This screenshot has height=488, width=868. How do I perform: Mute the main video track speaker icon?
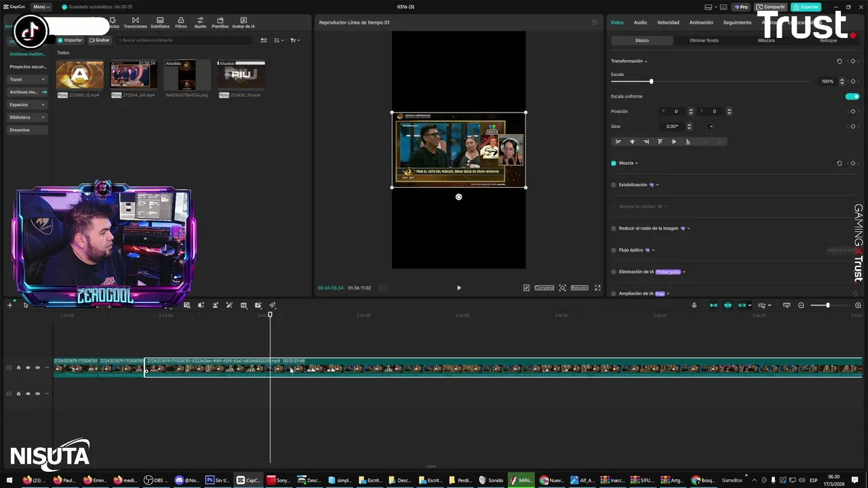pos(37,367)
